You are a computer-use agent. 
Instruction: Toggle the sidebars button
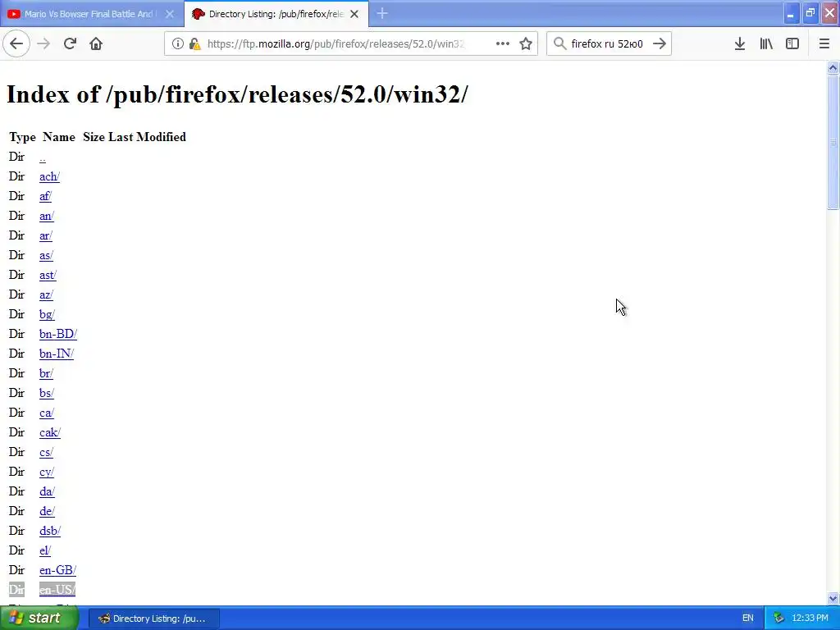pyautogui.click(x=792, y=44)
